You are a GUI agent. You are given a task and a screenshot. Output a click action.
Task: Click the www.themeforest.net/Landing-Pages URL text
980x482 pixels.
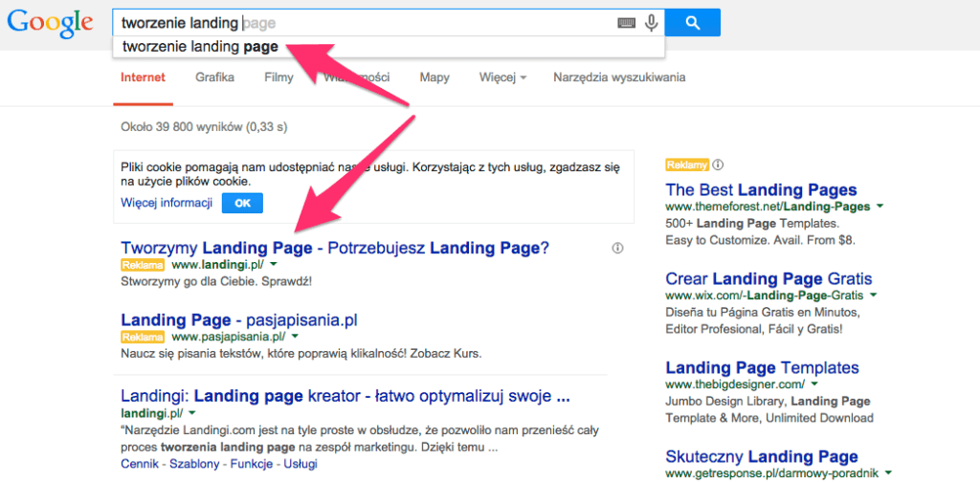[x=768, y=207]
